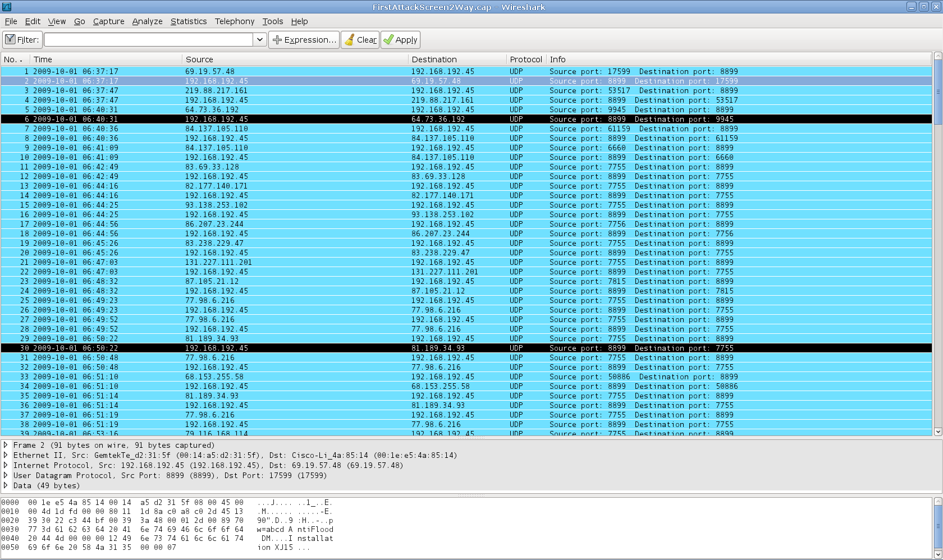Screen dimensions: 943x560
Task: Expand the Frame 2 details tree
Action: pyautogui.click(x=6, y=445)
